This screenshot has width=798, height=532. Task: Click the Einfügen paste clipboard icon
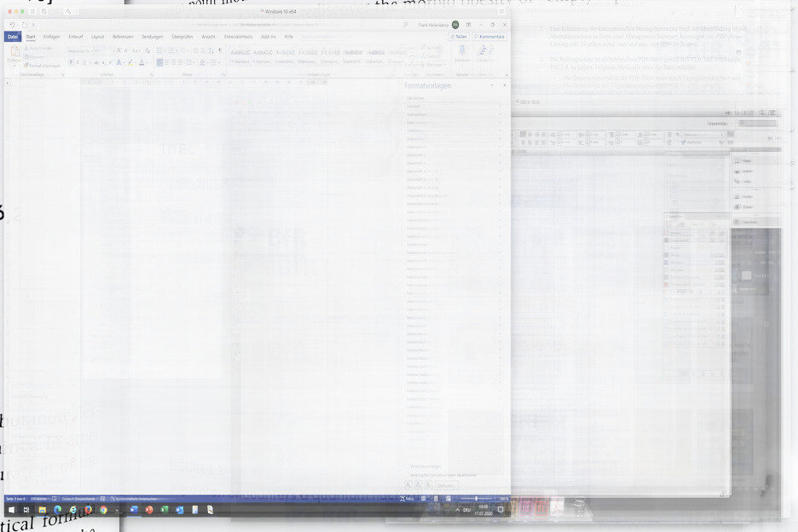[x=14, y=52]
